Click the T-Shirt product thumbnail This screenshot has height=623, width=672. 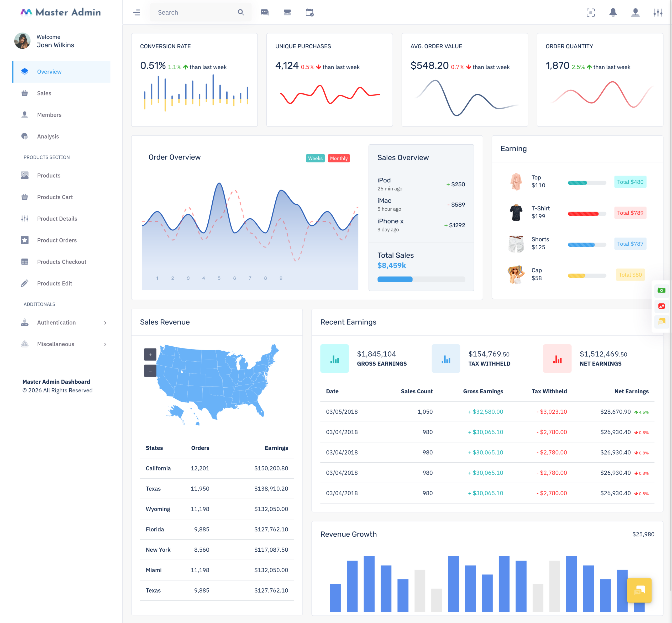click(516, 213)
